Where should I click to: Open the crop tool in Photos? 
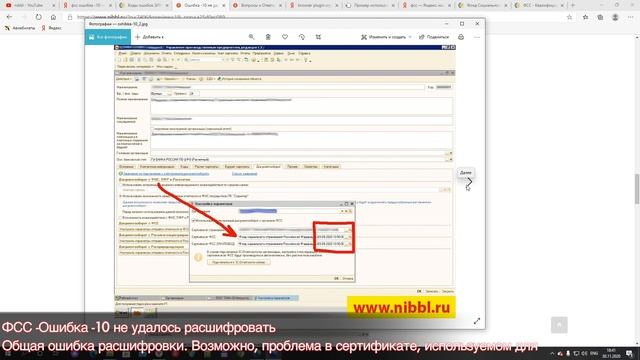pos(318,37)
